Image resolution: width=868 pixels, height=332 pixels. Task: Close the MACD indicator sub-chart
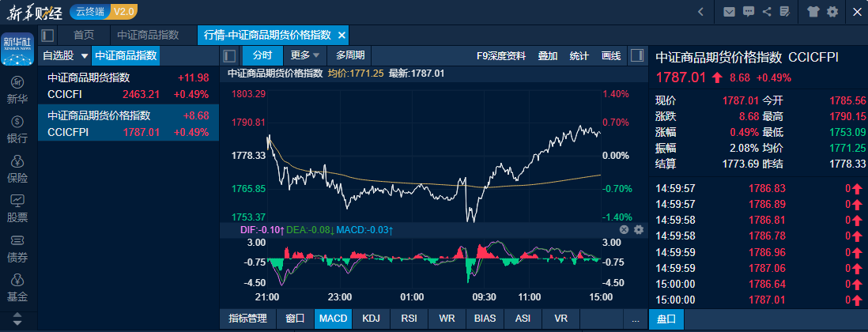(x=624, y=230)
